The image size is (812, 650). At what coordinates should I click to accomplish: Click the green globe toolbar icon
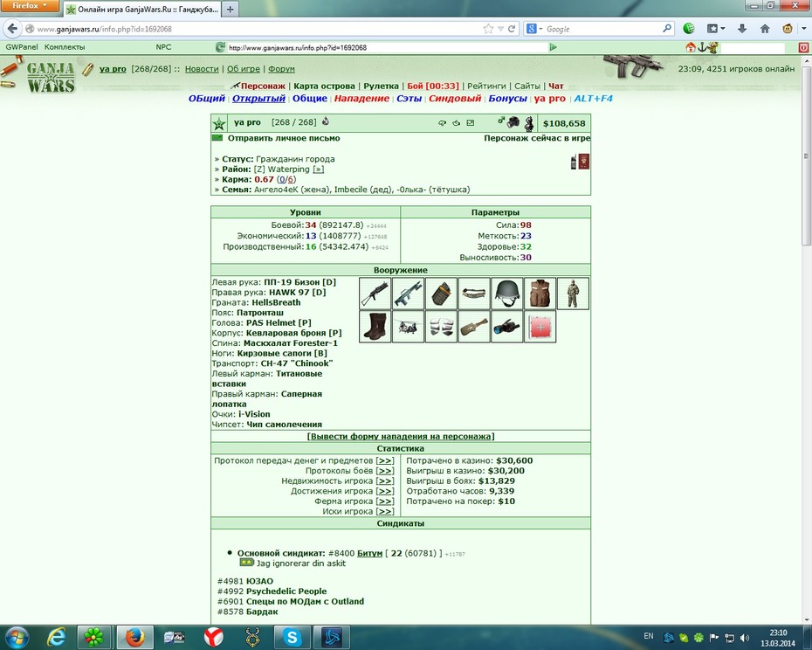(x=689, y=29)
